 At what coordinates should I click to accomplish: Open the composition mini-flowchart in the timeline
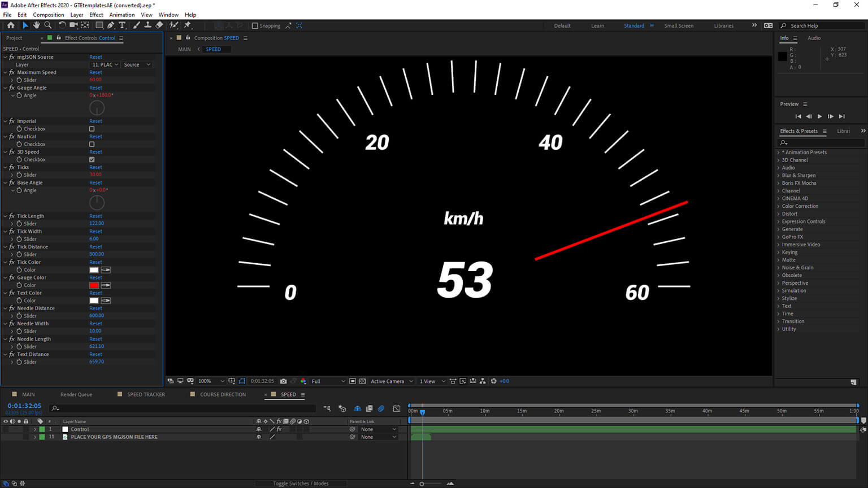pyautogui.click(x=327, y=408)
